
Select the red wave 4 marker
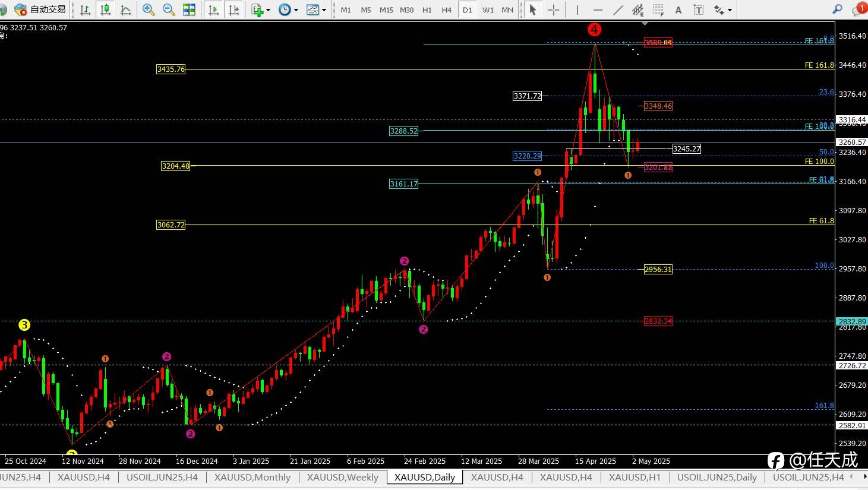coord(594,29)
